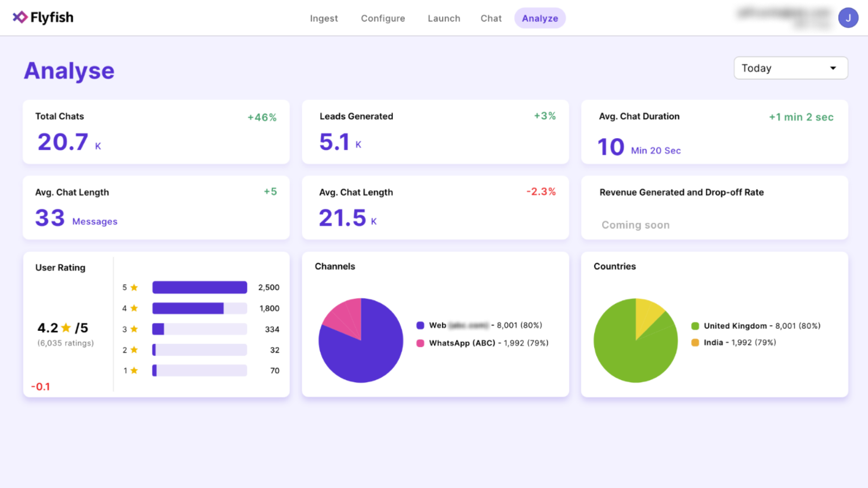Click the star beside 4.2 average rating
Screen dimensions: 868x488
pyautogui.click(x=66, y=328)
